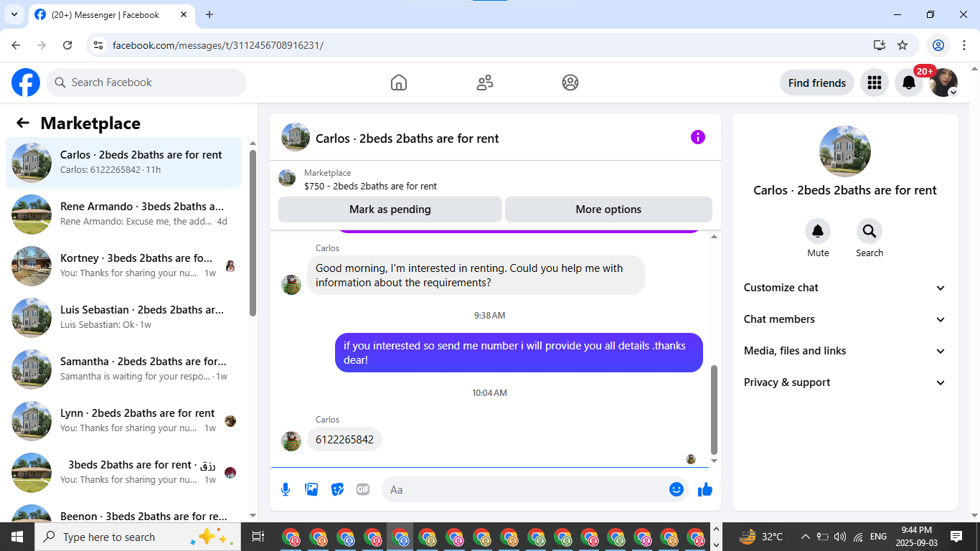Viewport: 980px width, 551px height.
Task: Click the taskbar clock showing 9:44 PM
Action: (916, 537)
